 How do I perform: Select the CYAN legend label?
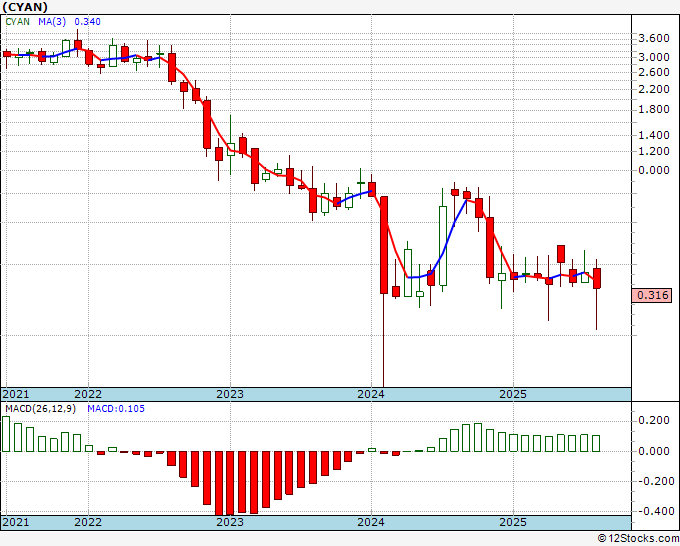point(18,21)
